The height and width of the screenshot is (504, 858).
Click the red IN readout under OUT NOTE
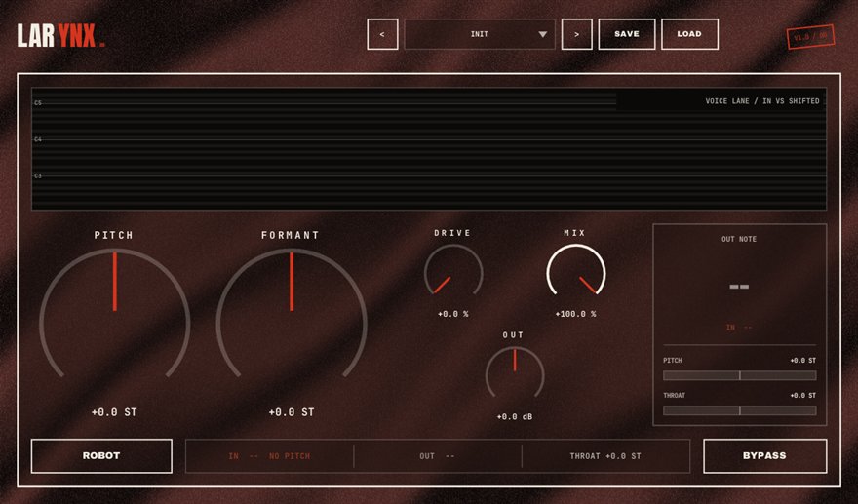click(739, 328)
